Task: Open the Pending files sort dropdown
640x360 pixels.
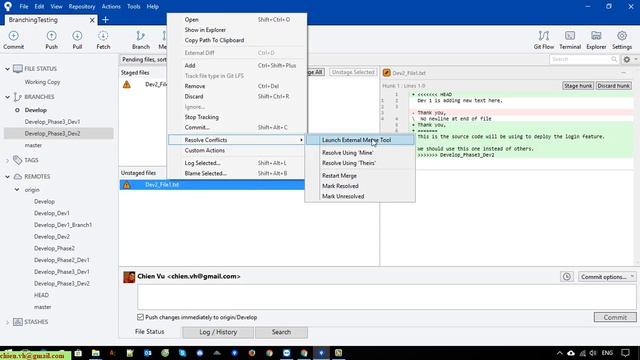Action: pyautogui.click(x=144, y=60)
